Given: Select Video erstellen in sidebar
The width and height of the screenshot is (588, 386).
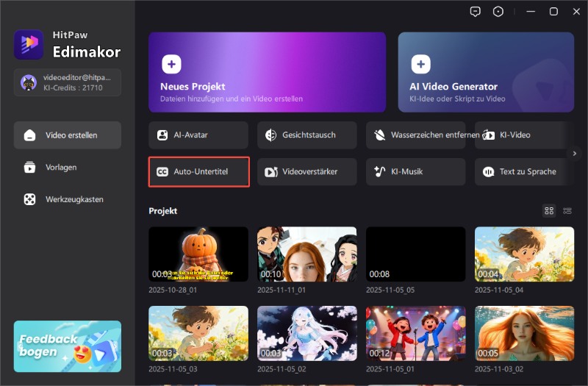Looking at the screenshot, I should coord(67,135).
